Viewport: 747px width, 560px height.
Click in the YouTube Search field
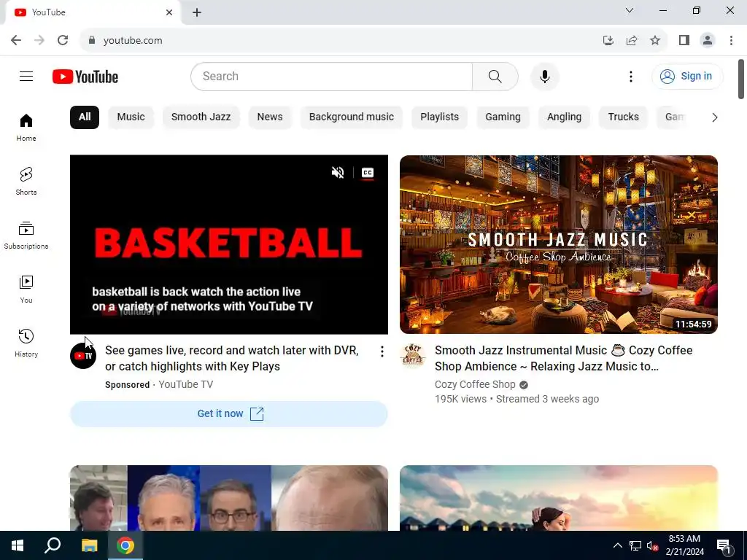[332, 76]
